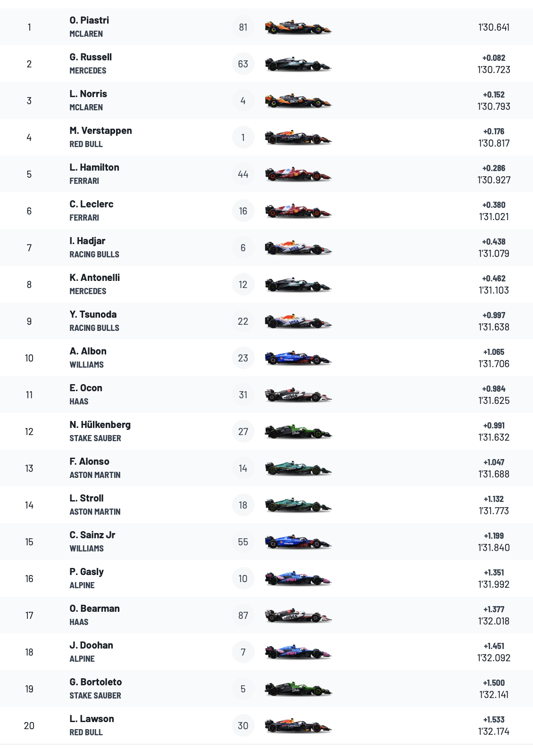Click Albon's Williams car image

(298, 358)
